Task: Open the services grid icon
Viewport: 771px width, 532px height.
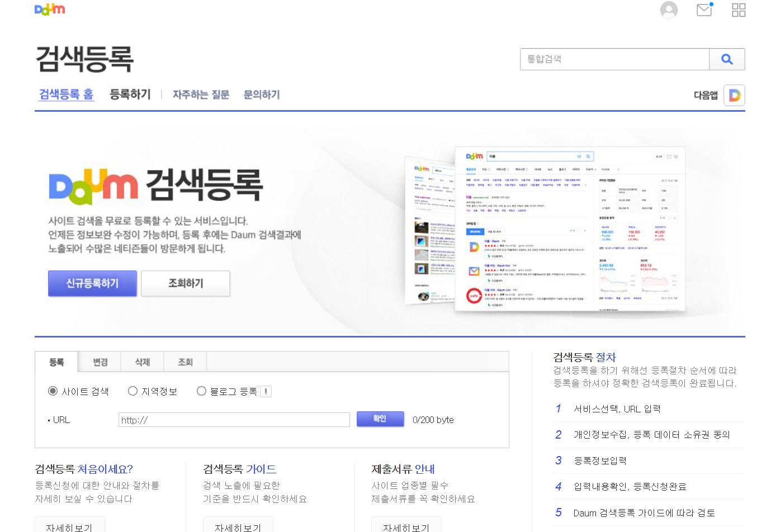Action: [739, 10]
